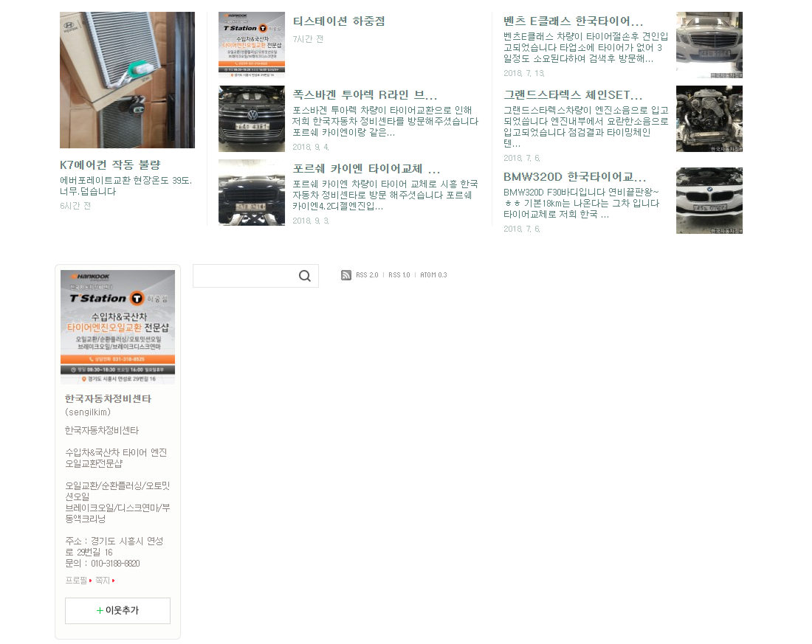Click the 7시간 전 timestamp

tap(308, 39)
